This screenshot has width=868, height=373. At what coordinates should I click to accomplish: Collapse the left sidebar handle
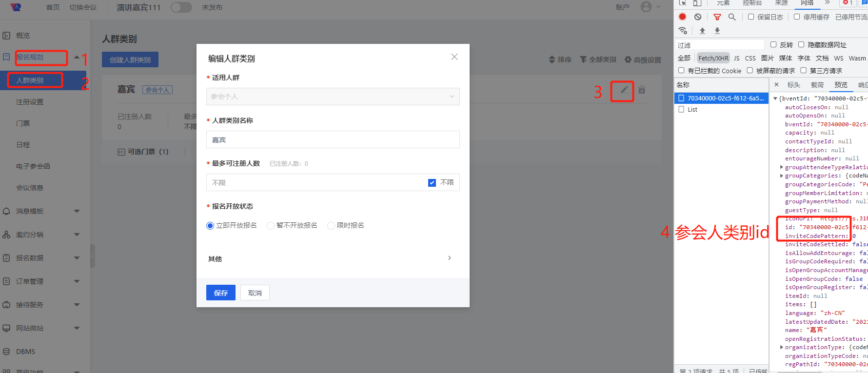[93, 255]
